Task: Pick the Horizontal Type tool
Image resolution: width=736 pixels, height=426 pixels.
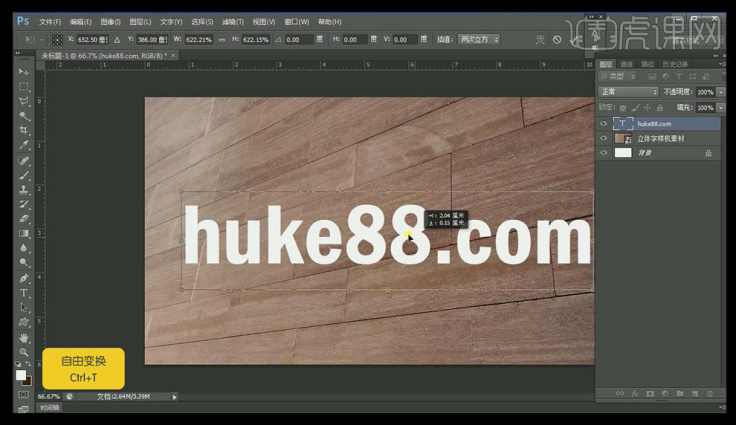Action: [x=24, y=292]
